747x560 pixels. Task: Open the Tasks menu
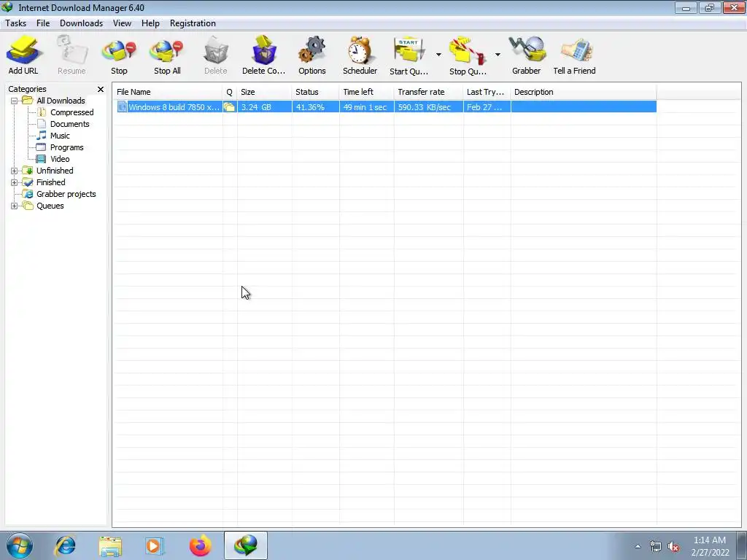[16, 23]
